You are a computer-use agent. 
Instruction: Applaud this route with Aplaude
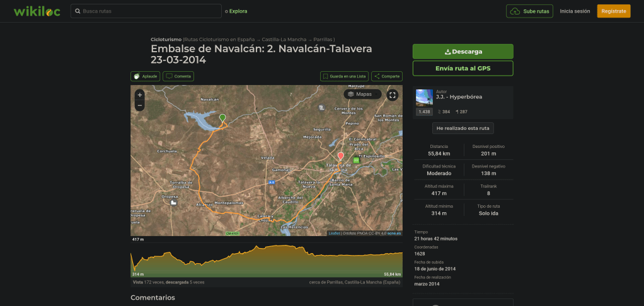tap(146, 76)
